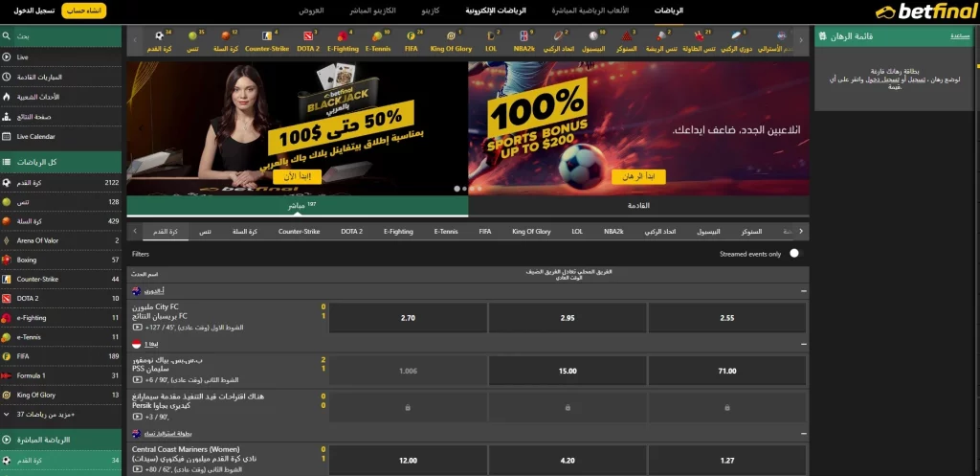Click yellow start betting button on sports banner
Image resolution: width=980 pixels, height=476 pixels.
pos(638,176)
